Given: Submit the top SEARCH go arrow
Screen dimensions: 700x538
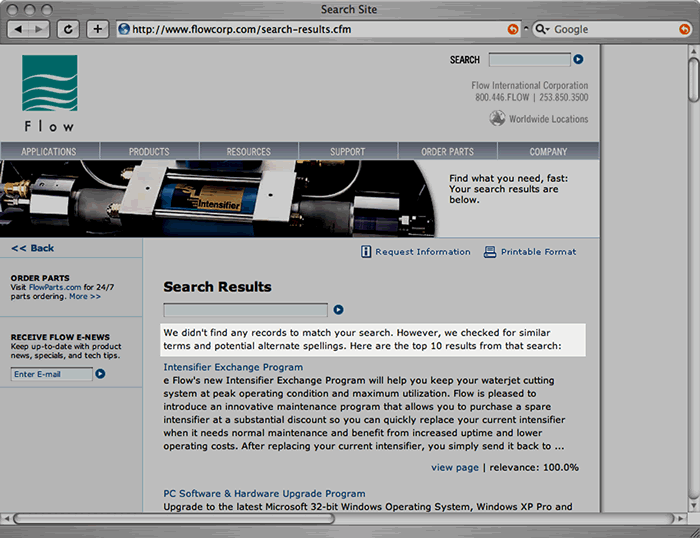Looking at the screenshot, I should pos(578,59).
